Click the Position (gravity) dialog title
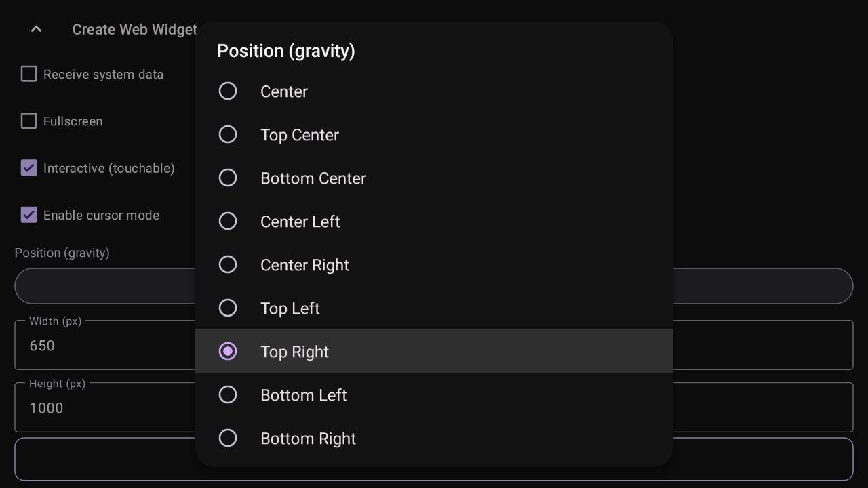The image size is (868, 488). click(x=285, y=52)
